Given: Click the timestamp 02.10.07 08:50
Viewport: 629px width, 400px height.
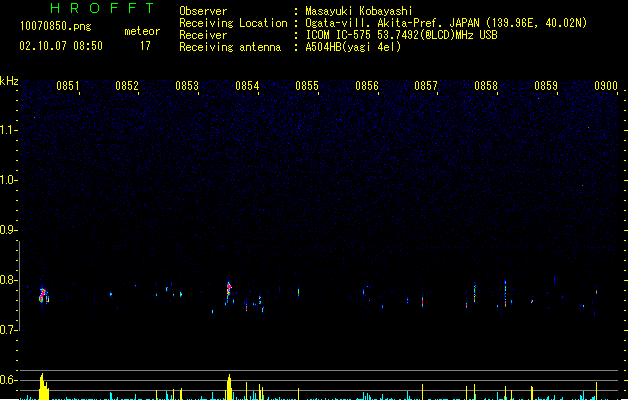Looking at the screenshot, I should click(61, 46).
